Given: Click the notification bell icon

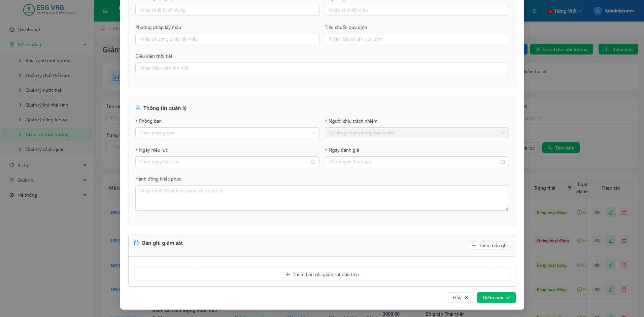Looking at the screenshot, I should pyautogui.click(x=535, y=11).
